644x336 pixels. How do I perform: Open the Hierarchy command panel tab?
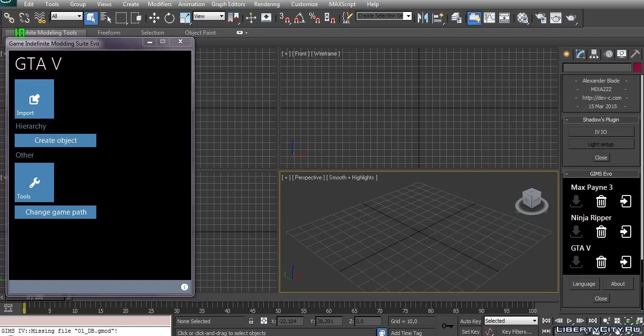(x=594, y=54)
